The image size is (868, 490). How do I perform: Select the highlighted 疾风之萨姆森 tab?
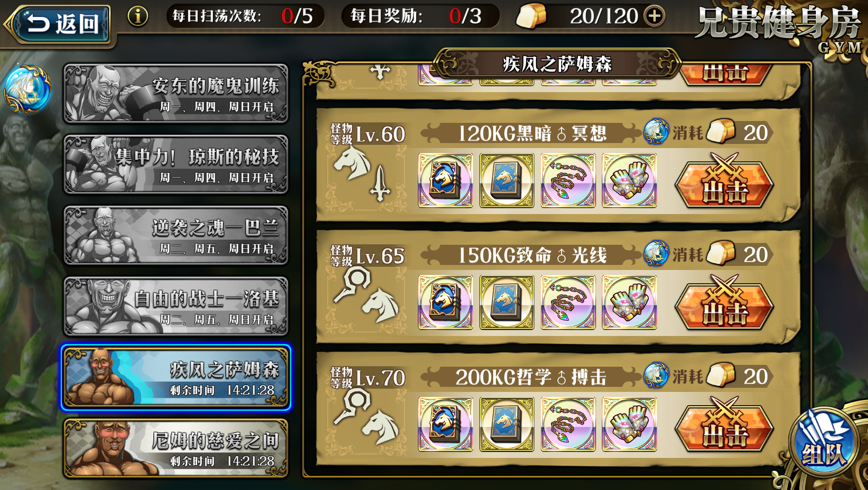176,378
